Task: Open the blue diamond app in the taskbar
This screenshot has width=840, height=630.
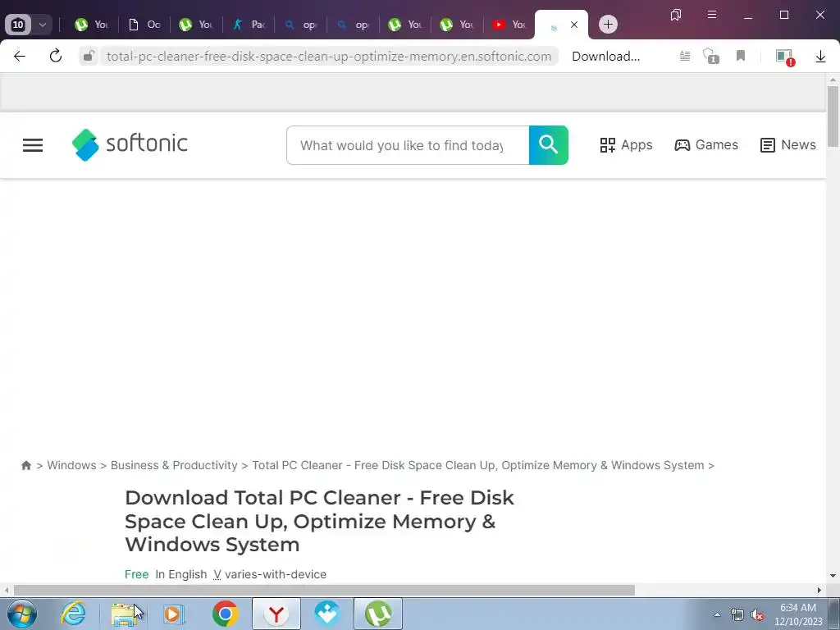Action: 326,614
